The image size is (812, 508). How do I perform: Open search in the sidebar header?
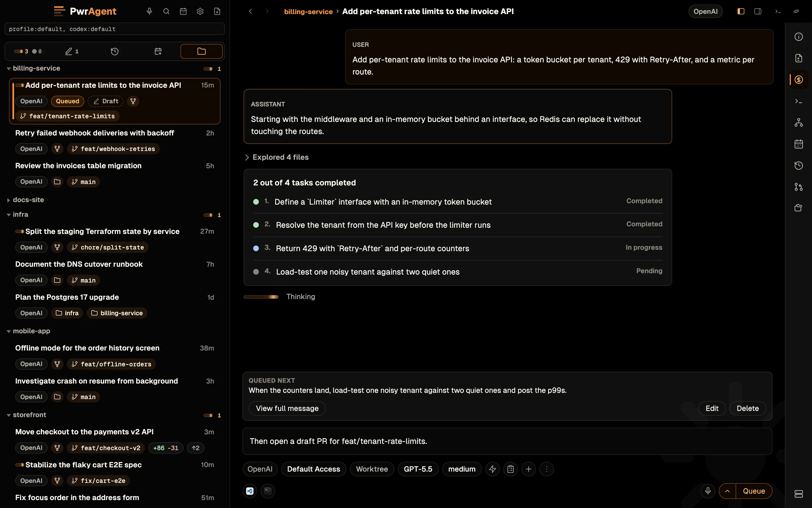(166, 11)
